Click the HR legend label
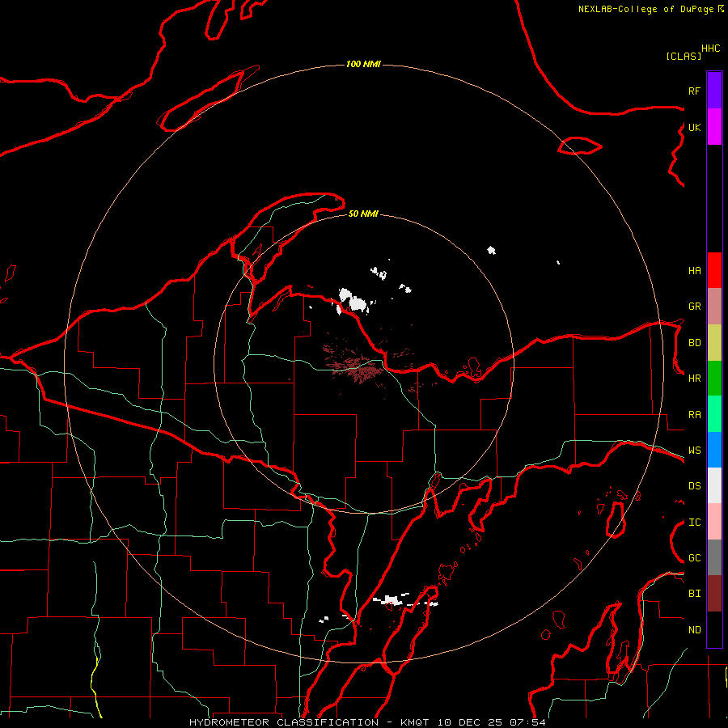Viewport: 728px width, 728px height. click(694, 379)
